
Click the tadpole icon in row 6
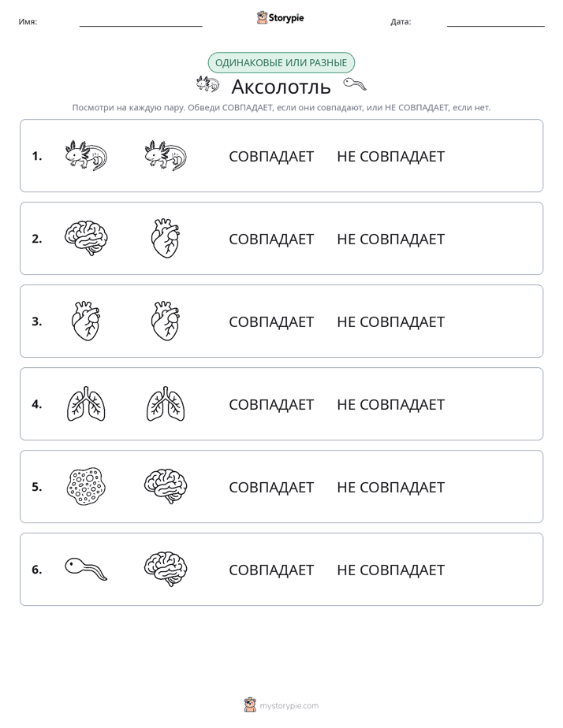click(x=87, y=569)
